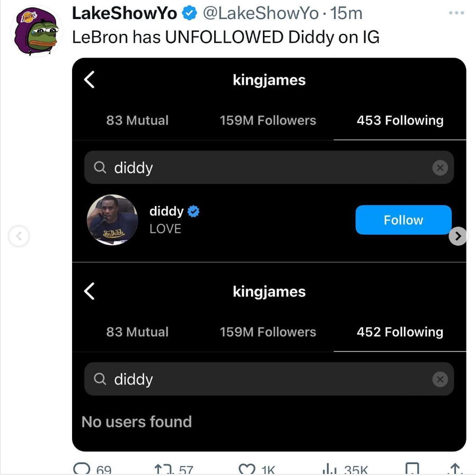Image resolution: width=476 pixels, height=475 pixels.
Task: Go to the next image with right arrow
Action: click(458, 235)
